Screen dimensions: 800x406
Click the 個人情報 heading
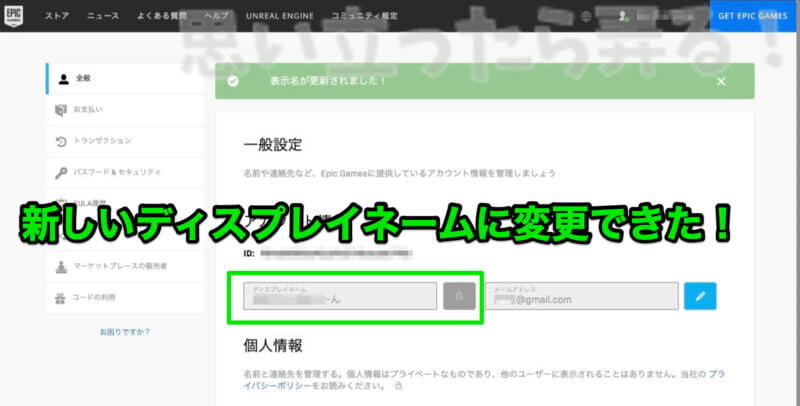[x=273, y=346]
